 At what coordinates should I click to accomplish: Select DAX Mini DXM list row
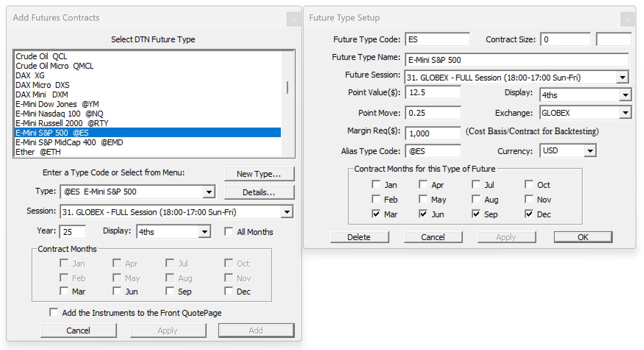pyautogui.click(x=148, y=94)
